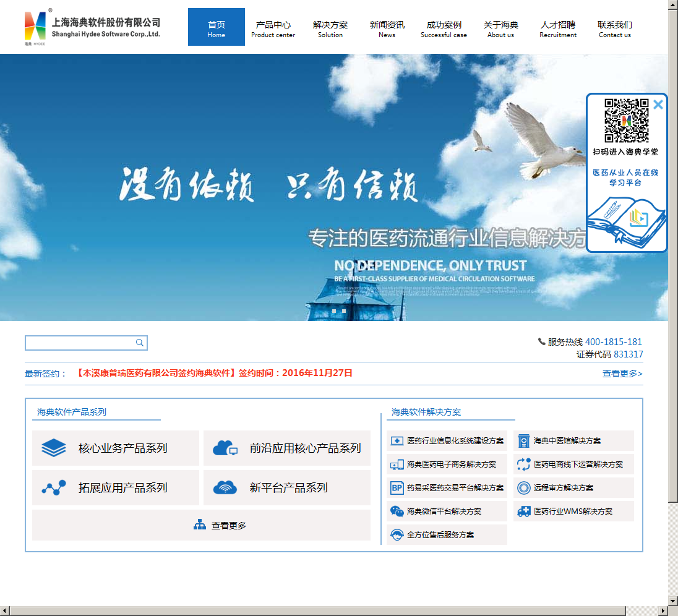
Task: Open the 产品中心 Product center menu
Action: (x=273, y=29)
